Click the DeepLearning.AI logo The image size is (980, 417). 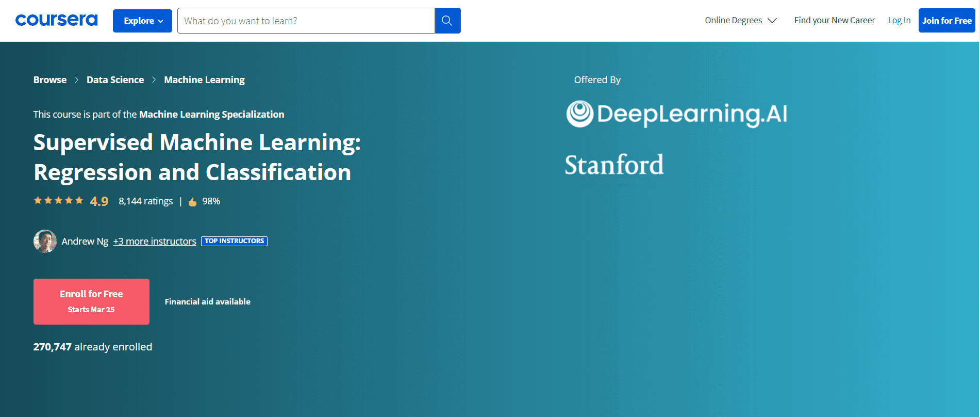[676, 114]
